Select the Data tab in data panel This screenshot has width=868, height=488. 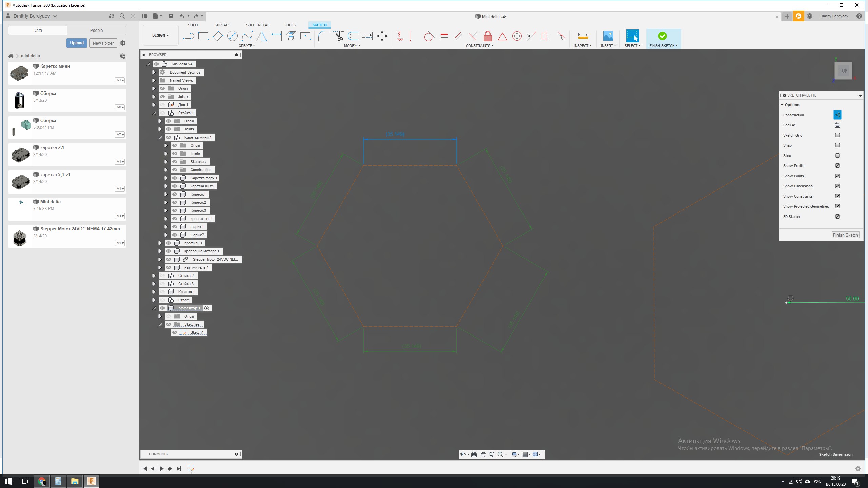[38, 30]
